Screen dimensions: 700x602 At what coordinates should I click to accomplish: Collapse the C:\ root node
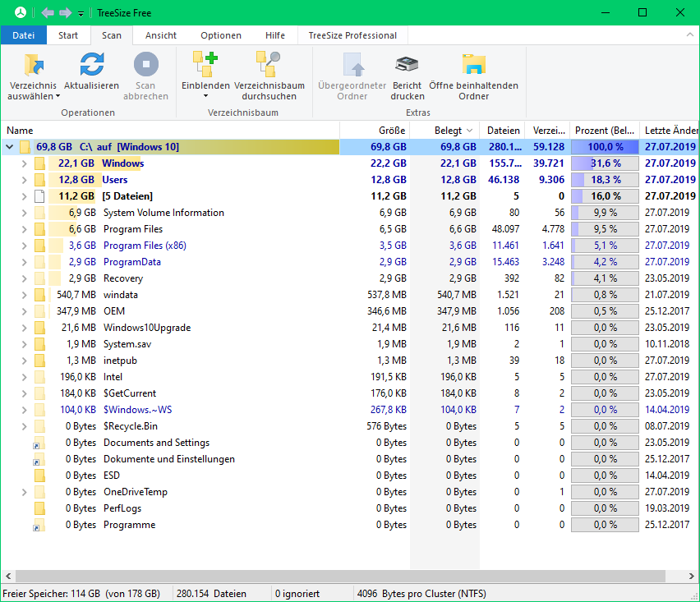click(9, 147)
